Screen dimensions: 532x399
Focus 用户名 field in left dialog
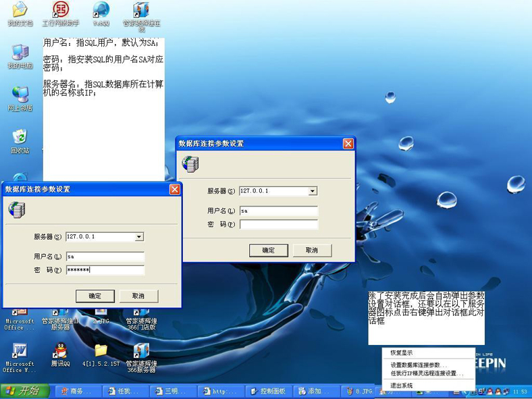(x=105, y=257)
